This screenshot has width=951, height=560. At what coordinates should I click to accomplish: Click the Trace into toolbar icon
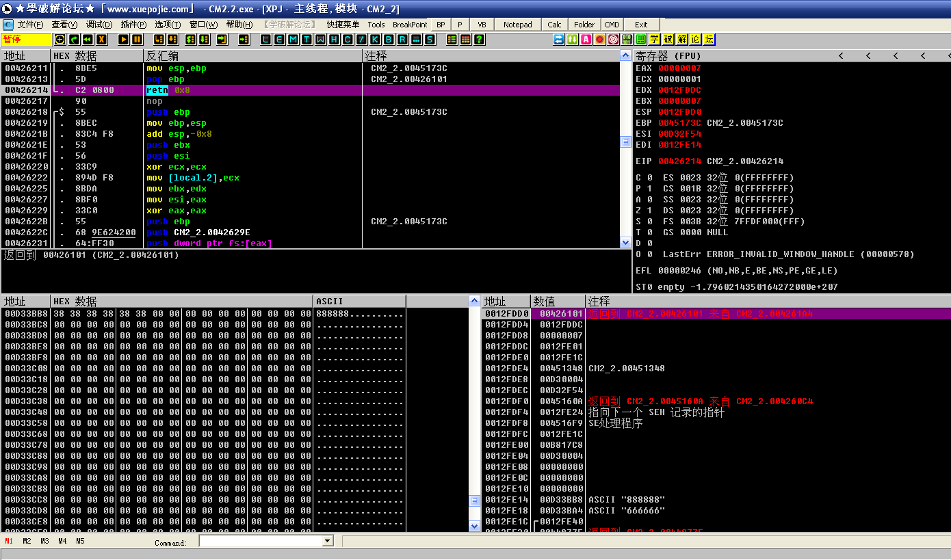[x=190, y=40]
